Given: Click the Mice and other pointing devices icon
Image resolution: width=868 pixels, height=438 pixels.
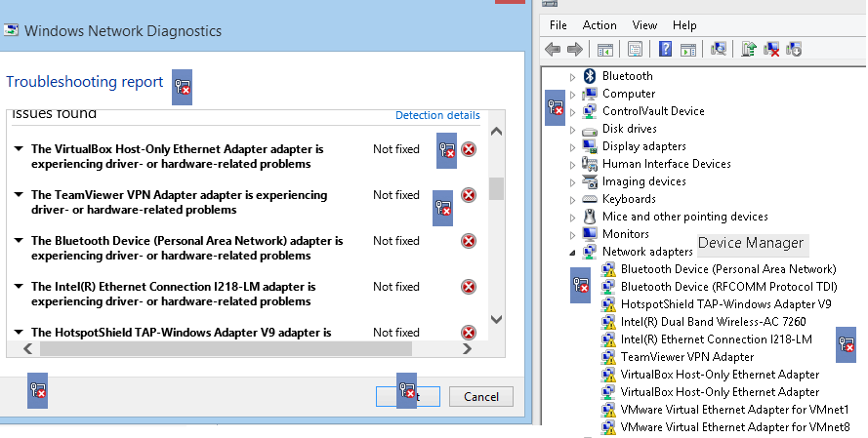Looking at the screenshot, I should (x=590, y=217).
